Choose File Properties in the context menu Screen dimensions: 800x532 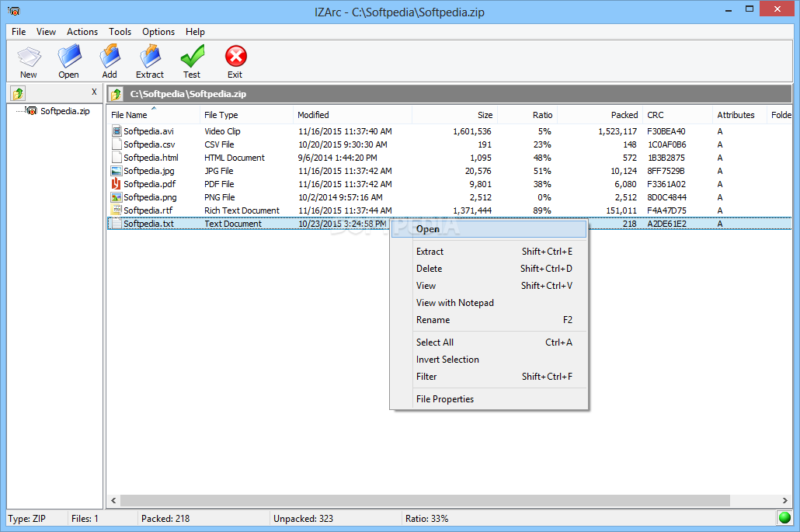pyautogui.click(x=489, y=399)
